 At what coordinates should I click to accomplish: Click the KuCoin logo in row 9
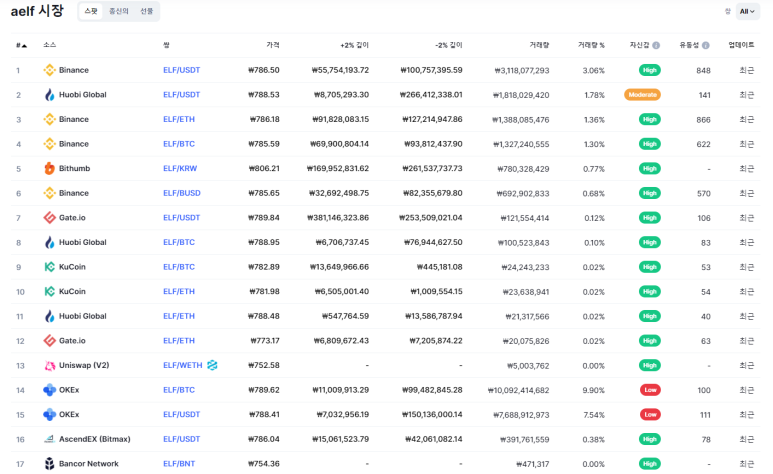point(49,267)
